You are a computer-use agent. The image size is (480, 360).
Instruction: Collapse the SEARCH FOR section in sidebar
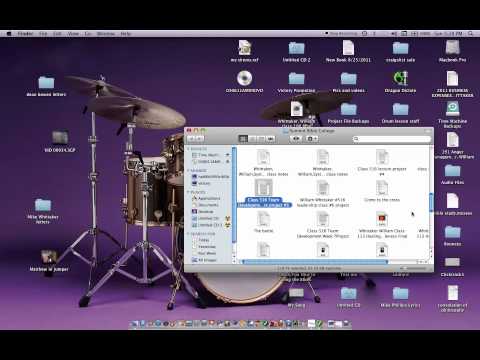point(189,234)
